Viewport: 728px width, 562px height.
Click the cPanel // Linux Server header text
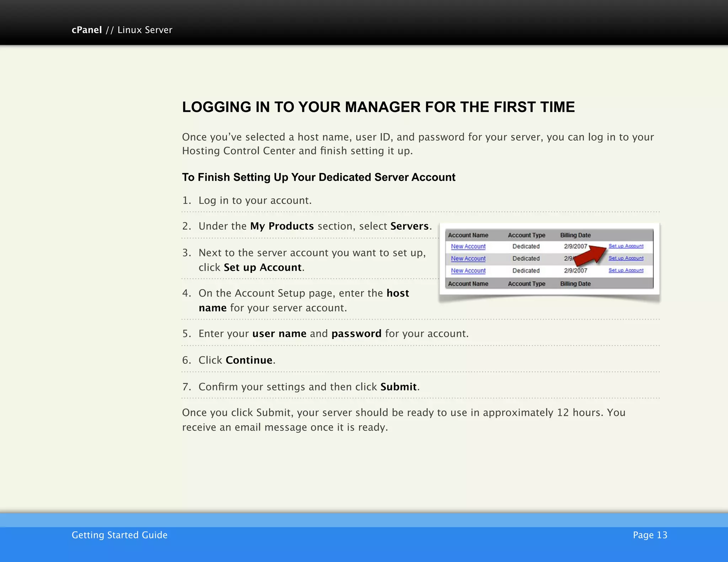(x=122, y=30)
